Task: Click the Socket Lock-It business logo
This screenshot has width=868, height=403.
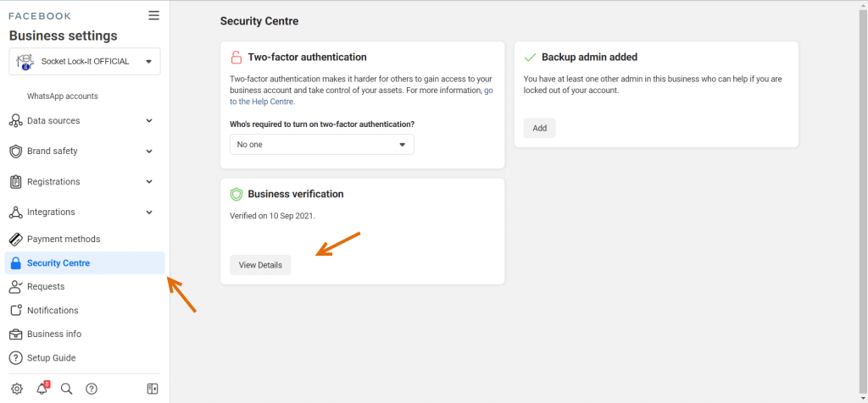Action: click(25, 61)
